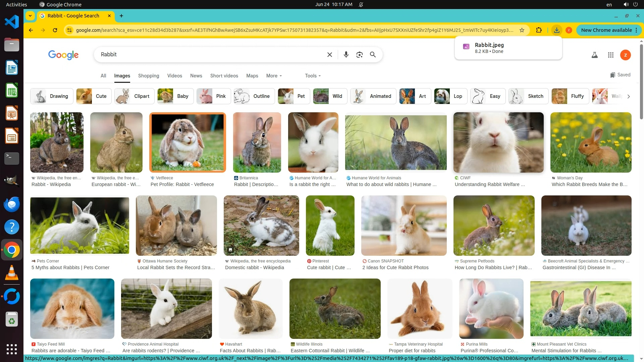This screenshot has height=362, width=644.
Task: Select the Fluffy filter chip
Action: [570, 96]
